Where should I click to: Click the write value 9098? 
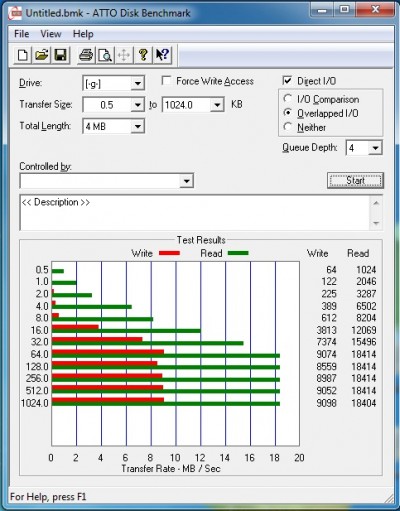click(x=326, y=403)
